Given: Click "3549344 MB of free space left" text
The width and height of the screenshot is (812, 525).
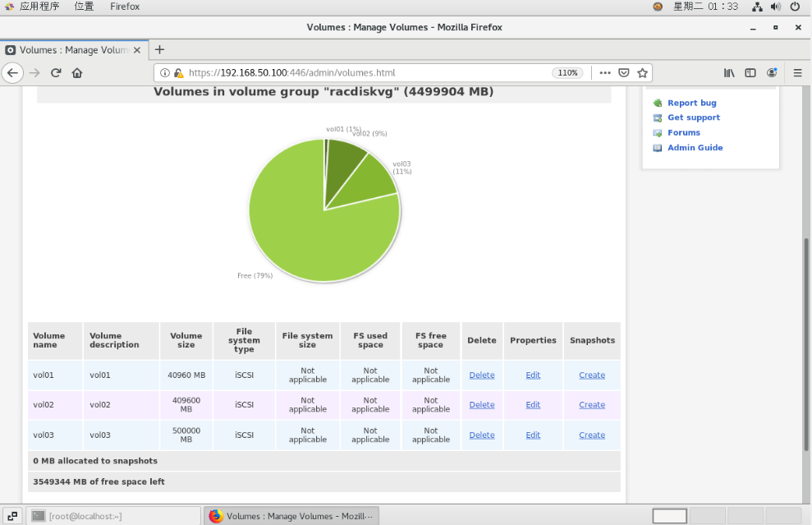Looking at the screenshot, I should pos(99,482).
